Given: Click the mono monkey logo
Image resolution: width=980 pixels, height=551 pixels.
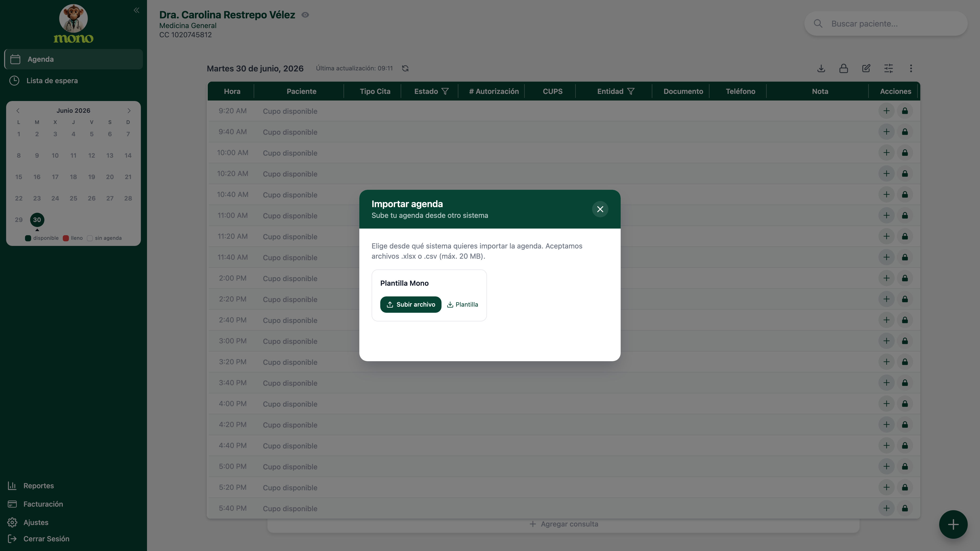Looking at the screenshot, I should pyautogui.click(x=73, y=23).
